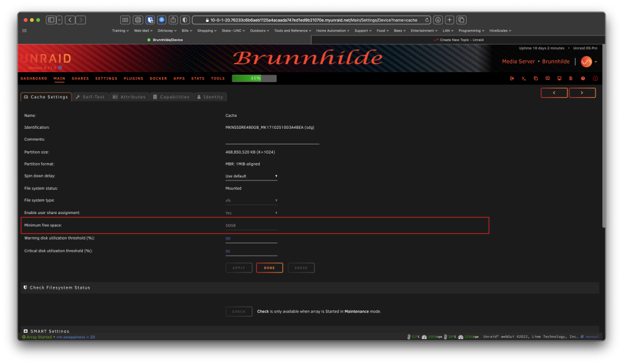Open the system info monitor icon
Image resolution: width=623 pixels, height=364 pixels.
[559, 78]
